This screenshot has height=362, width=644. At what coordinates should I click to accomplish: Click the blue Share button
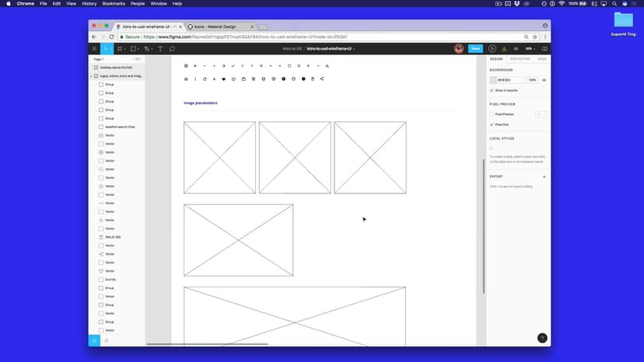pyautogui.click(x=475, y=49)
